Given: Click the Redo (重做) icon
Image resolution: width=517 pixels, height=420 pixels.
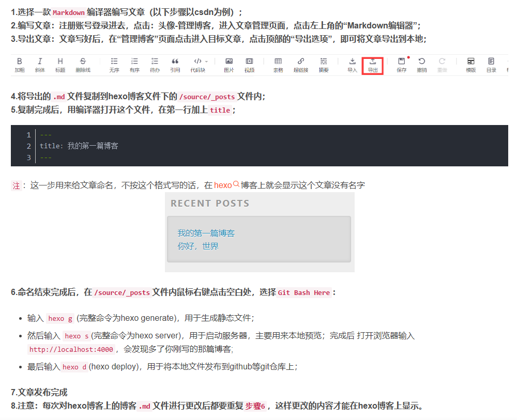Looking at the screenshot, I should [x=442, y=65].
